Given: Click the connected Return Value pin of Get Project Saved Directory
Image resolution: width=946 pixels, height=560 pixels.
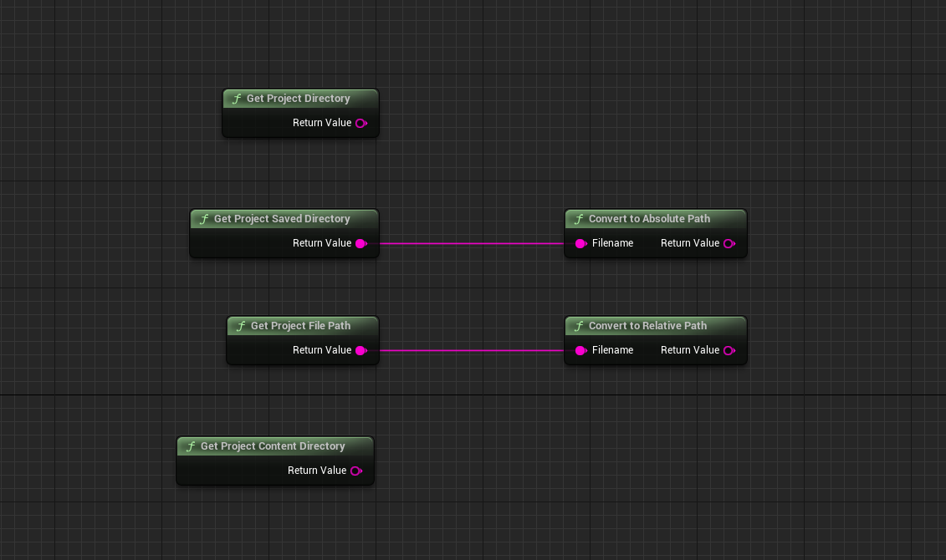Looking at the screenshot, I should 361,243.
